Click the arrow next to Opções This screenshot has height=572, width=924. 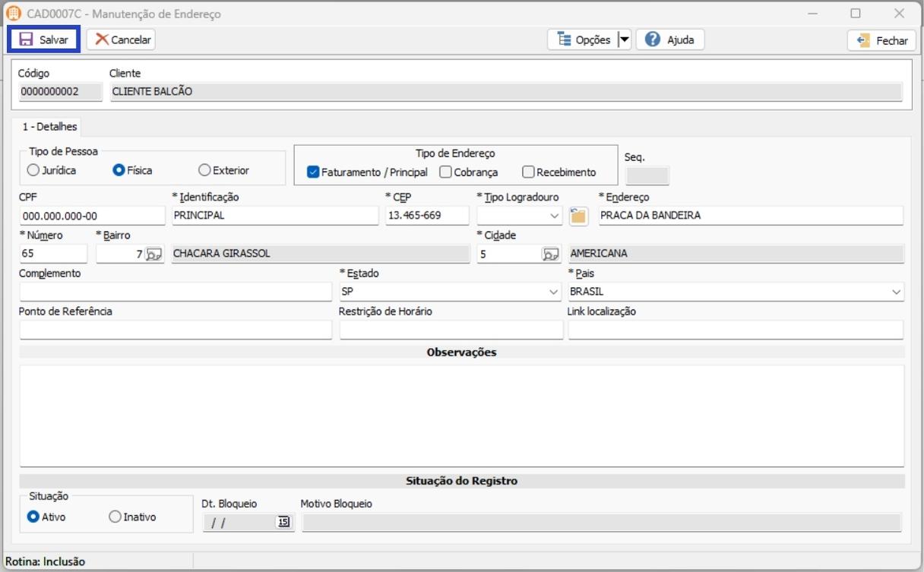(623, 40)
